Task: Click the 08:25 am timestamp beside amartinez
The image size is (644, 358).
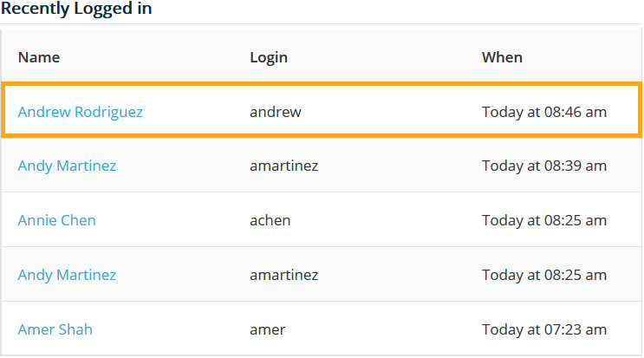Action: point(543,275)
